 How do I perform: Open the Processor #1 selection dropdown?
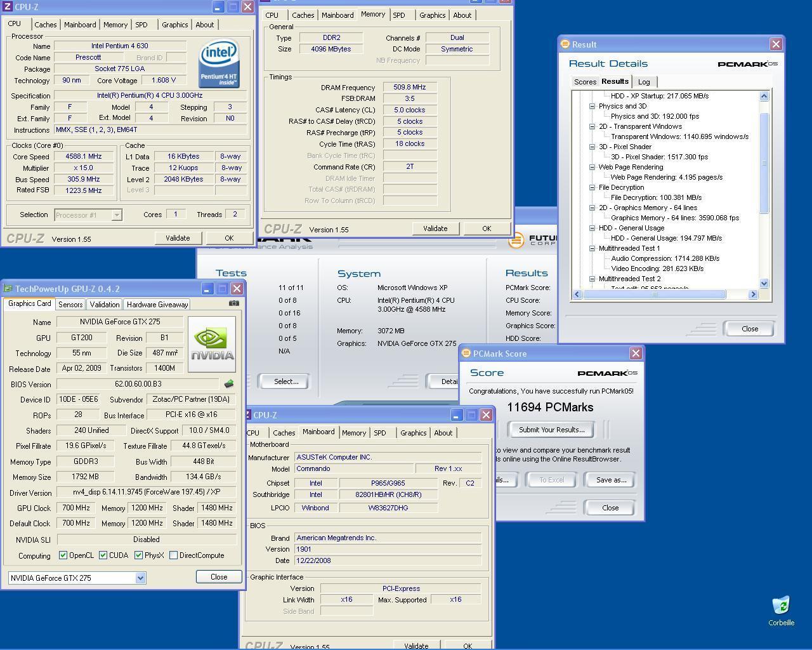pyautogui.click(x=117, y=215)
